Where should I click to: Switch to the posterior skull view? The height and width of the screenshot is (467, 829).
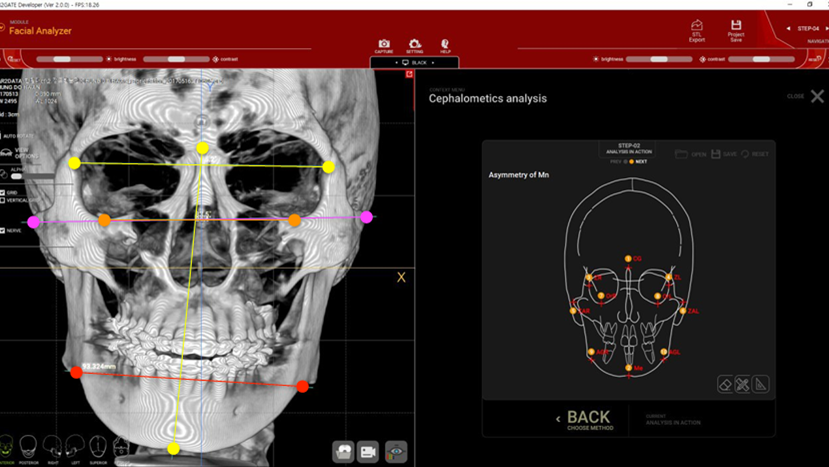(29, 446)
